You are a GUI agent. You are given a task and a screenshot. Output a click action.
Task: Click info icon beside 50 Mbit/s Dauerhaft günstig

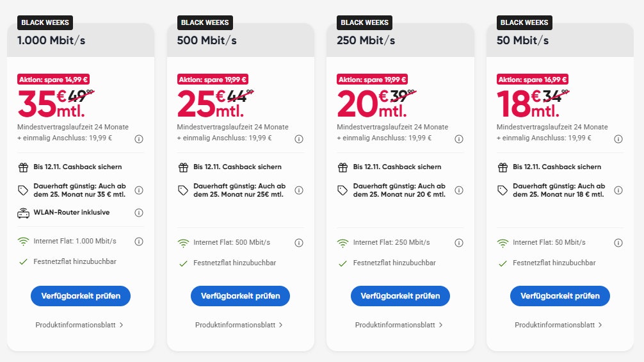618,190
